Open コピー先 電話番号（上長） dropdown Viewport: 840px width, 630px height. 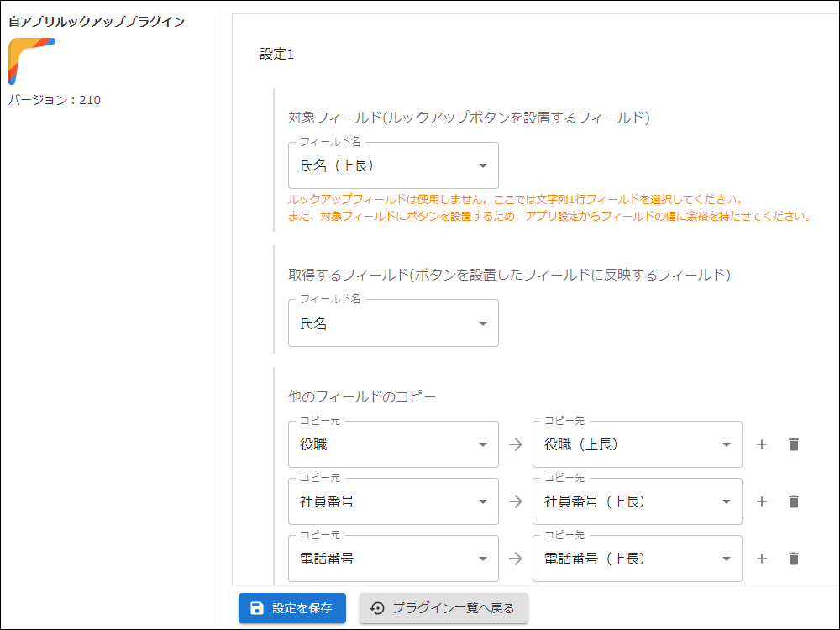pyautogui.click(x=637, y=559)
